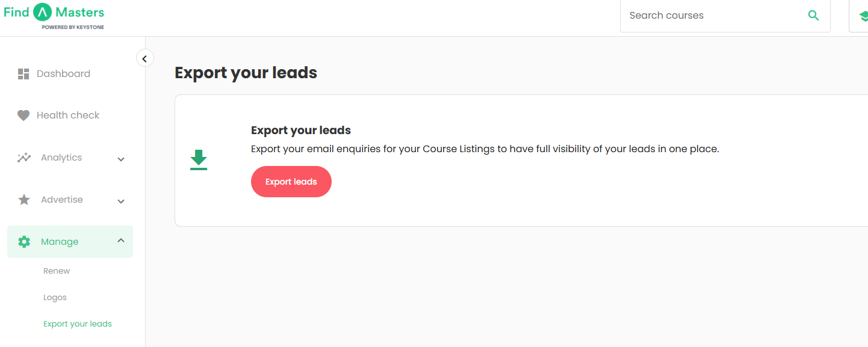This screenshot has width=868, height=347.
Task: Click the Find Masters logo
Action: 54,16
